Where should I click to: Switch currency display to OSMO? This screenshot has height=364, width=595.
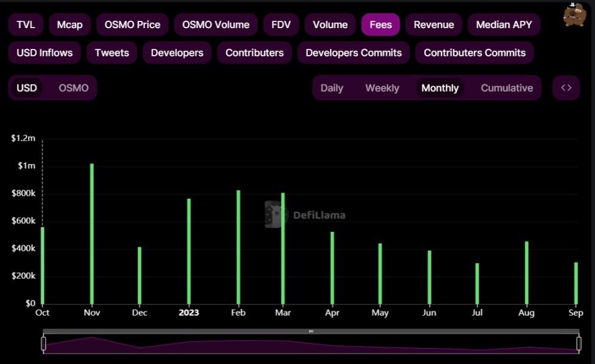point(73,87)
